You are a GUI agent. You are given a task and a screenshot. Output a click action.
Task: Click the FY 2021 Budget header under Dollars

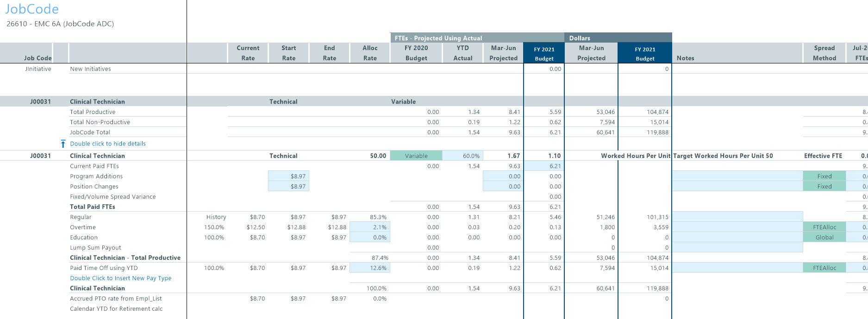coord(644,53)
